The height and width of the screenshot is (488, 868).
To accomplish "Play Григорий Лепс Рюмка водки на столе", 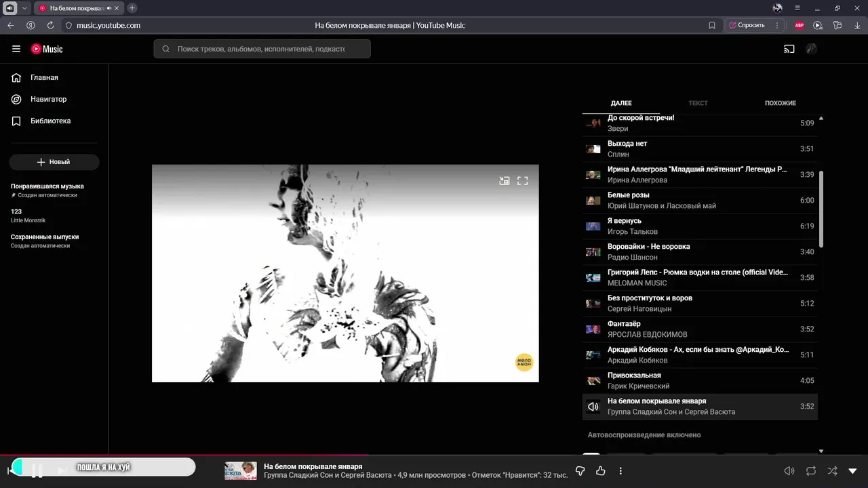I will pos(700,277).
